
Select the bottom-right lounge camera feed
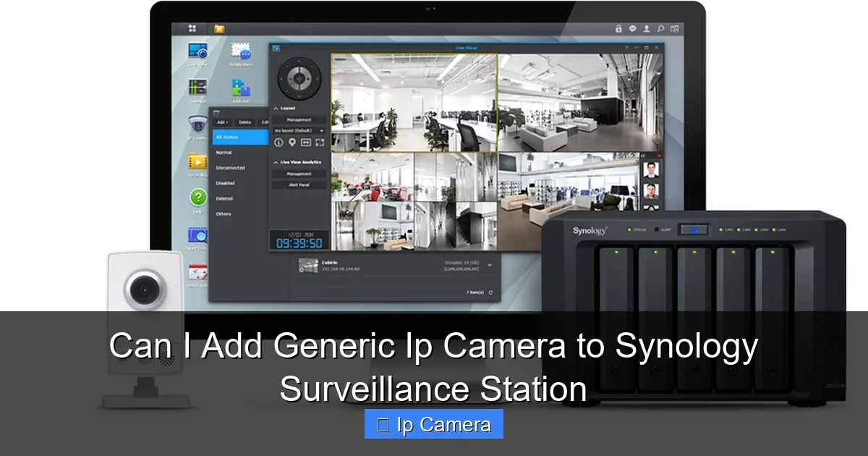[x=570, y=201]
